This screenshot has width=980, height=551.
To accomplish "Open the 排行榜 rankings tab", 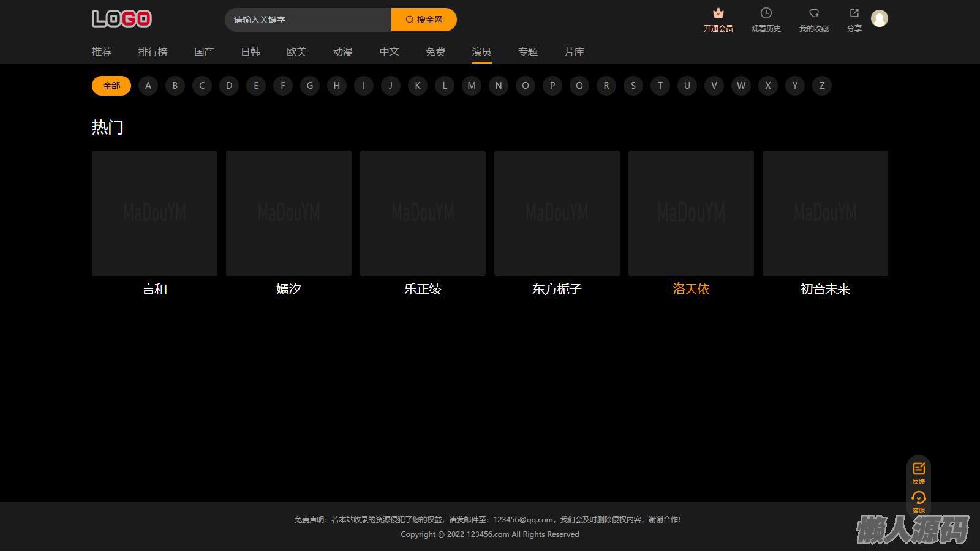I will (x=153, y=52).
